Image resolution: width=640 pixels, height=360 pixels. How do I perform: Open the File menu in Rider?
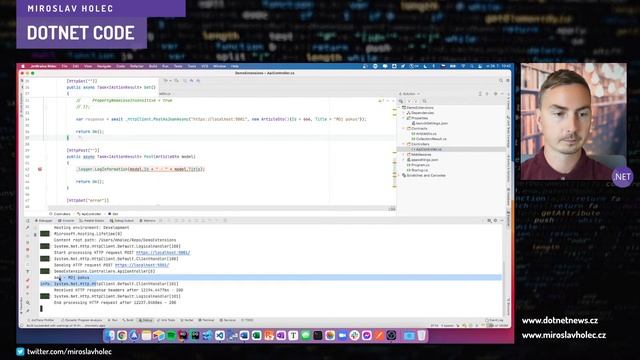[x=64, y=66]
